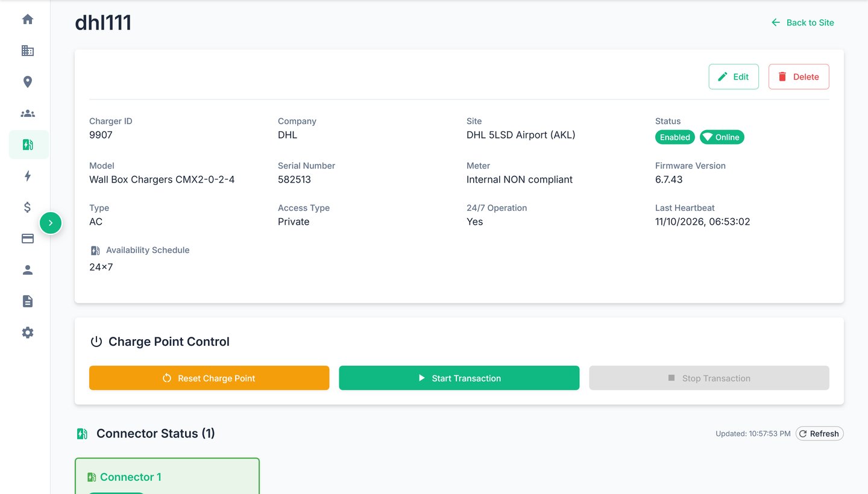Open the Home icon in sidebar
The image size is (868, 494).
[28, 19]
